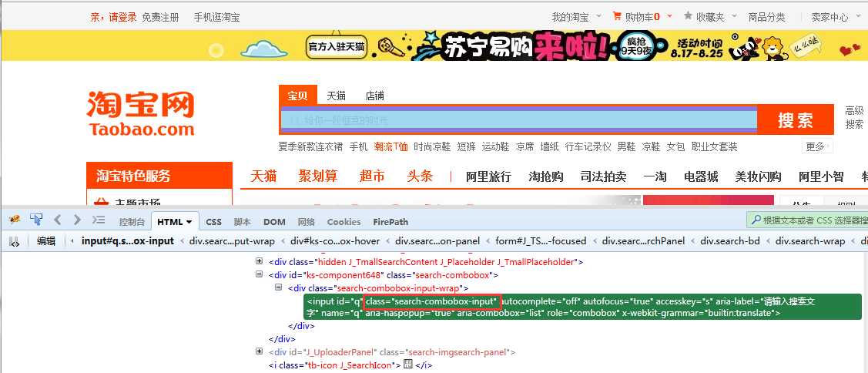Collapse the ks-component648 div node

[259, 274]
